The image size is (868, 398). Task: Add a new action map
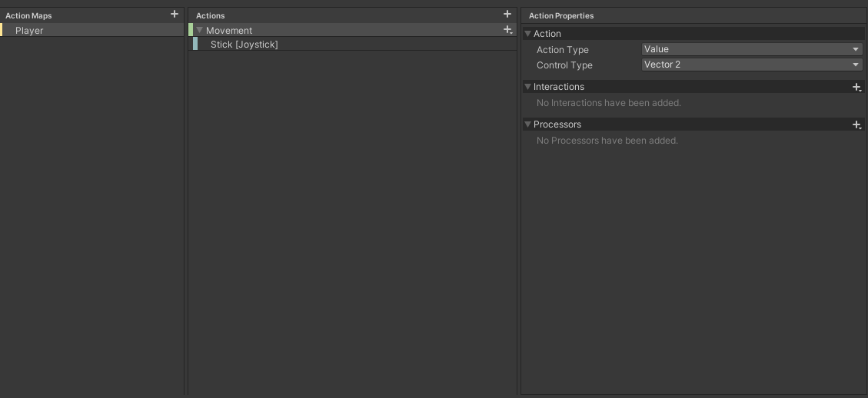[x=175, y=14]
